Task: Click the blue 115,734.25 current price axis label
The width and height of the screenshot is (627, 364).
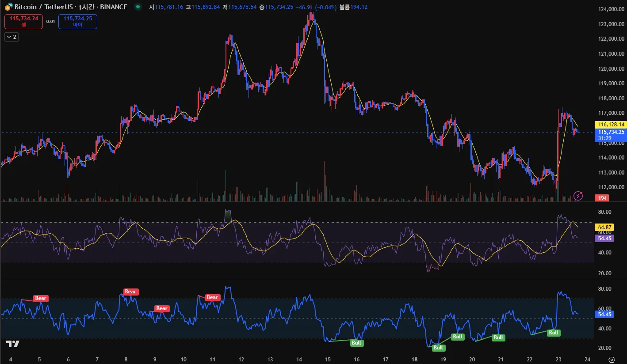Action: click(611, 132)
